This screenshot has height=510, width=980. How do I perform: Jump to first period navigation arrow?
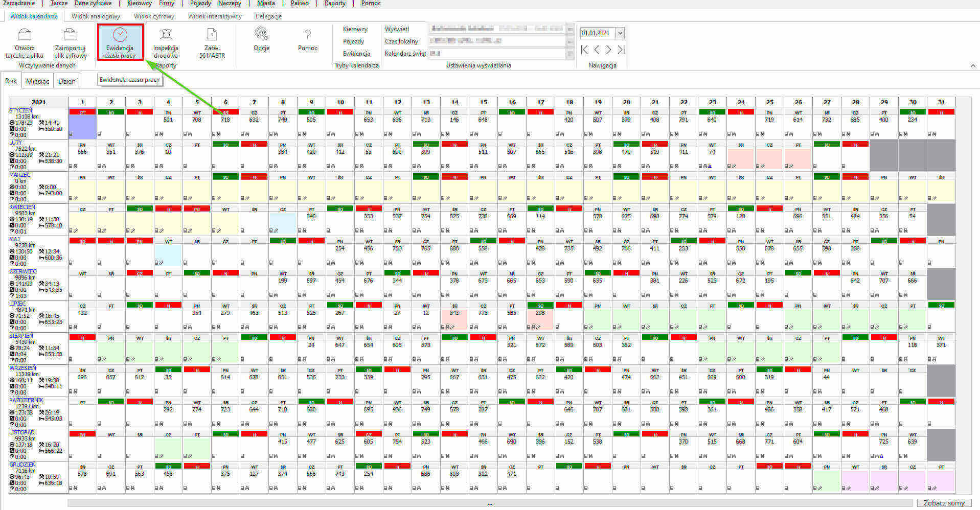click(x=584, y=50)
